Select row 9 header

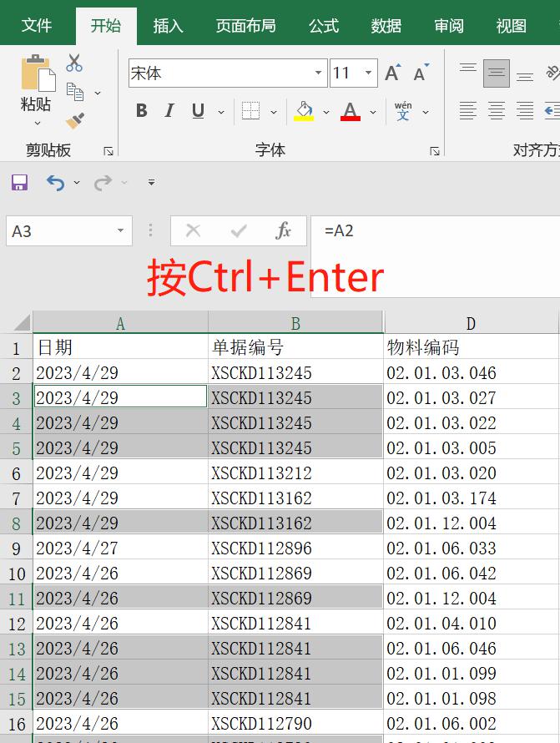(16, 548)
